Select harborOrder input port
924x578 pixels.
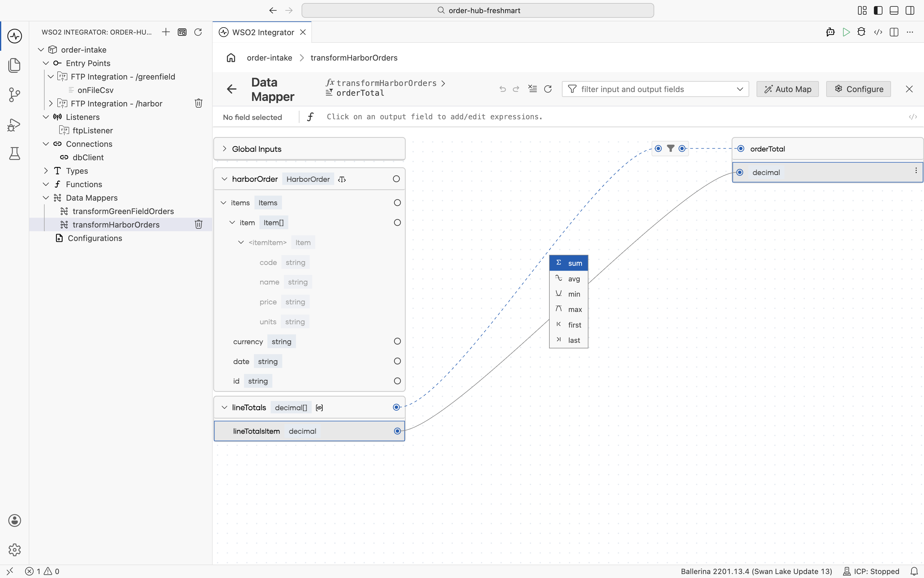pyautogui.click(x=396, y=179)
